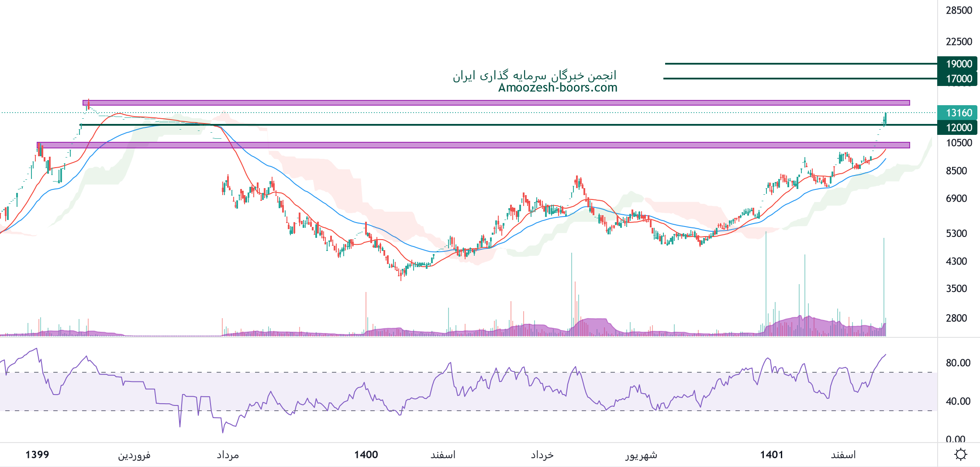980x467 pixels.
Task: Click the 8500 price axis label
Action: (x=956, y=171)
